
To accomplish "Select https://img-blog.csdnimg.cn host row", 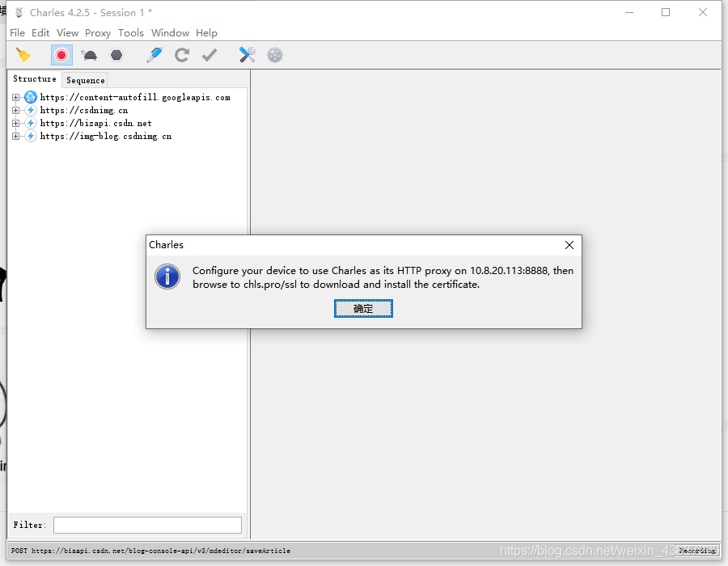I will [106, 137].
